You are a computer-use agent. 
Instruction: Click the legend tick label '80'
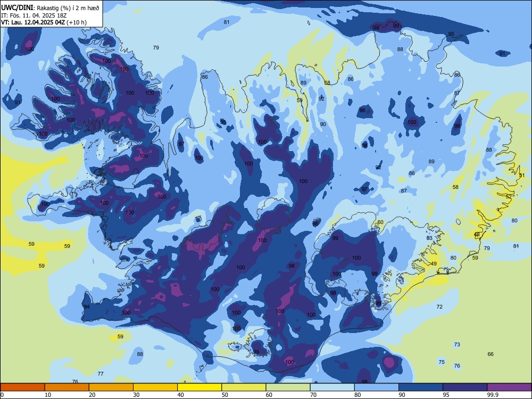pyautogui.click(x=358, y=395)
